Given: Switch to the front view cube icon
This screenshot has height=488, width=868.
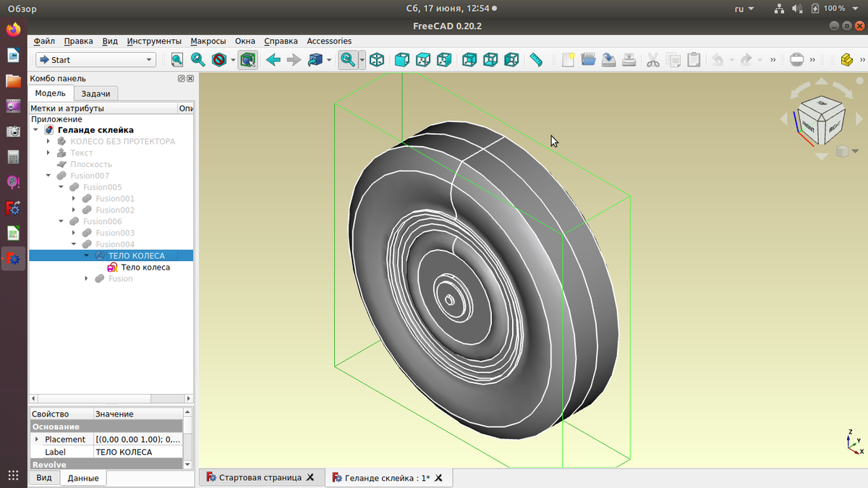Looking at the screenshot, I should click(x=402, y=60).
